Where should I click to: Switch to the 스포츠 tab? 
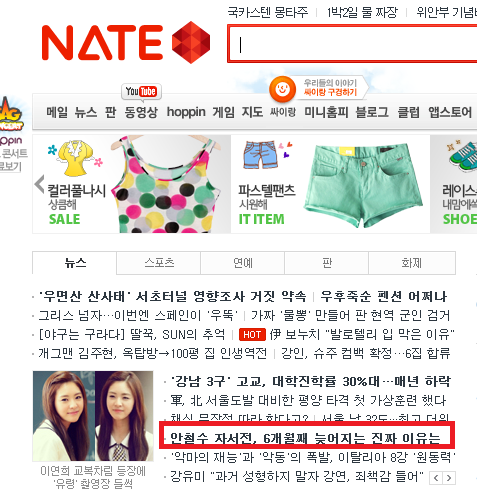pos(159,263)
